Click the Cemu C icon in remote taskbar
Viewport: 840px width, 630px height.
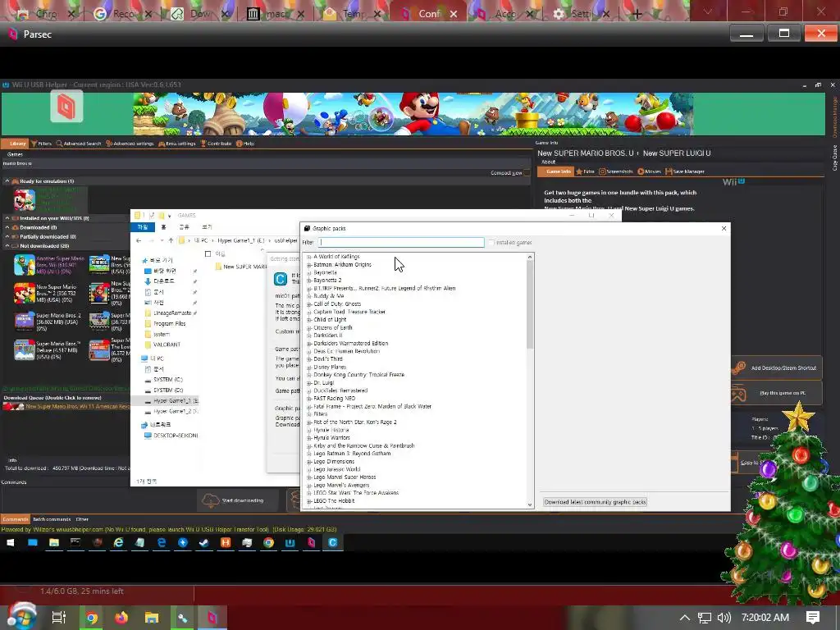[x=333, y=543]
